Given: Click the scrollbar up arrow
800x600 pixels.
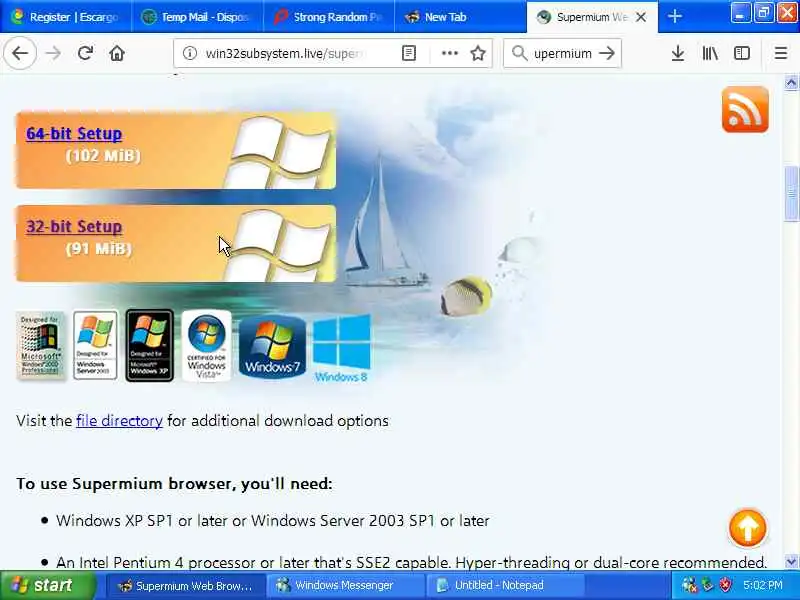Looking at the screenshot, I should point(791,83).
